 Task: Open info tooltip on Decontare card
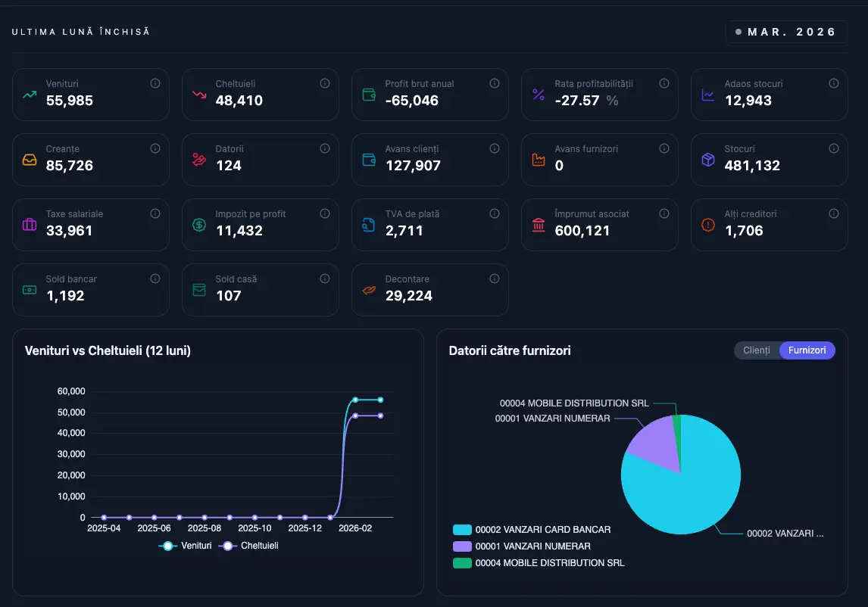(495, 279)
